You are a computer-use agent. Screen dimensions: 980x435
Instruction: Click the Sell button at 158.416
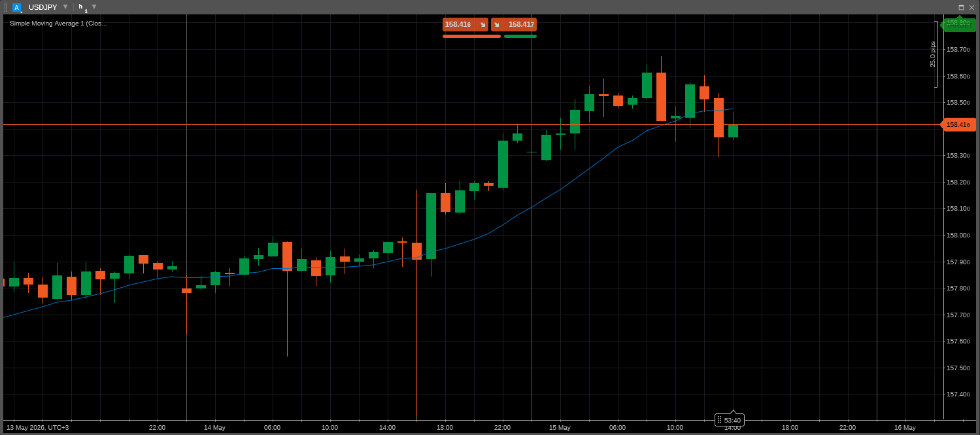[x=465, y=24]
